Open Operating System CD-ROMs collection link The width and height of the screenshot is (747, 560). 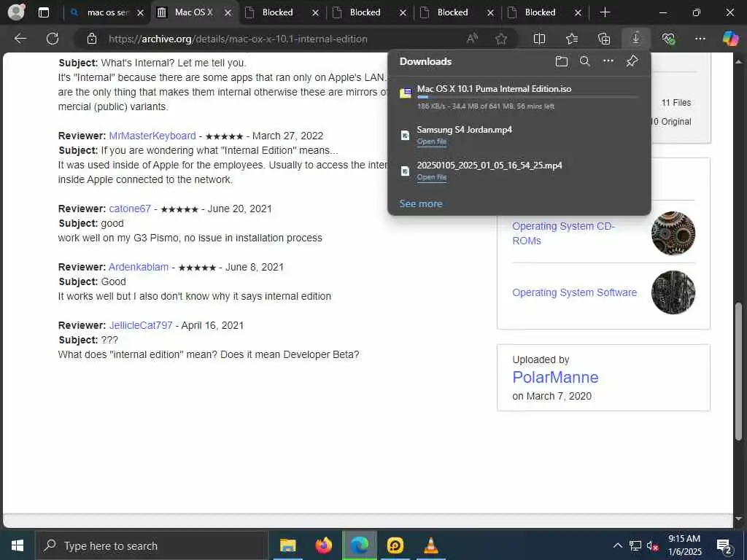(564, 233)
